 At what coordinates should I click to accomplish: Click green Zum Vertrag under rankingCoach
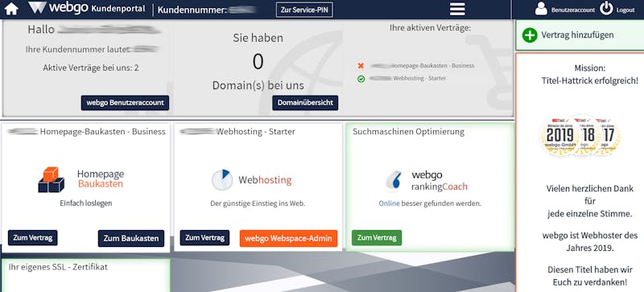pos(377,238)
